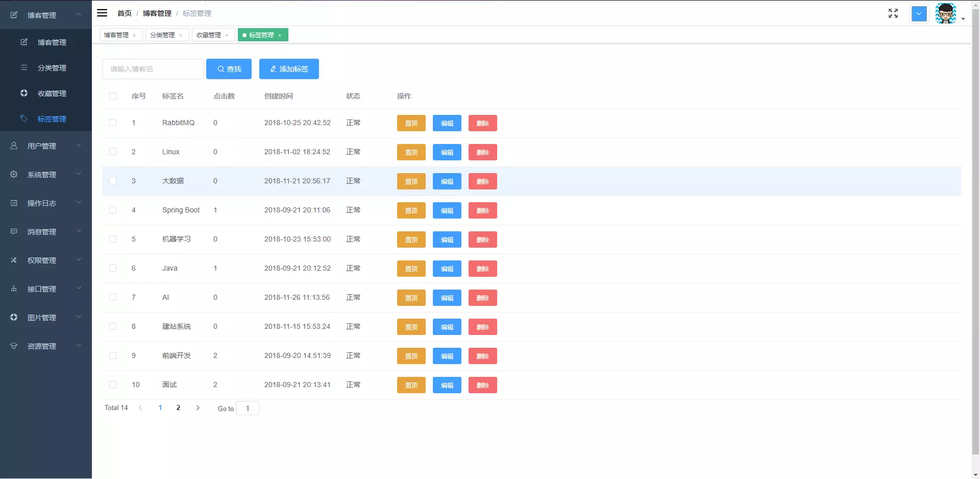Click the fullscreen icon in the header
Image resolution: width=980 pixels, height=479 pixels.
pyautogui.click(x=893, y=13)
